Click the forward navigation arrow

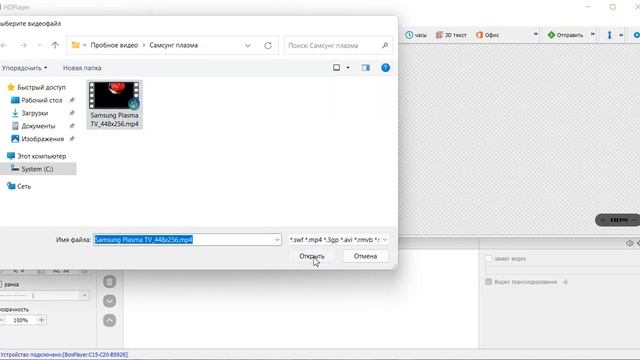coord(23,45)
